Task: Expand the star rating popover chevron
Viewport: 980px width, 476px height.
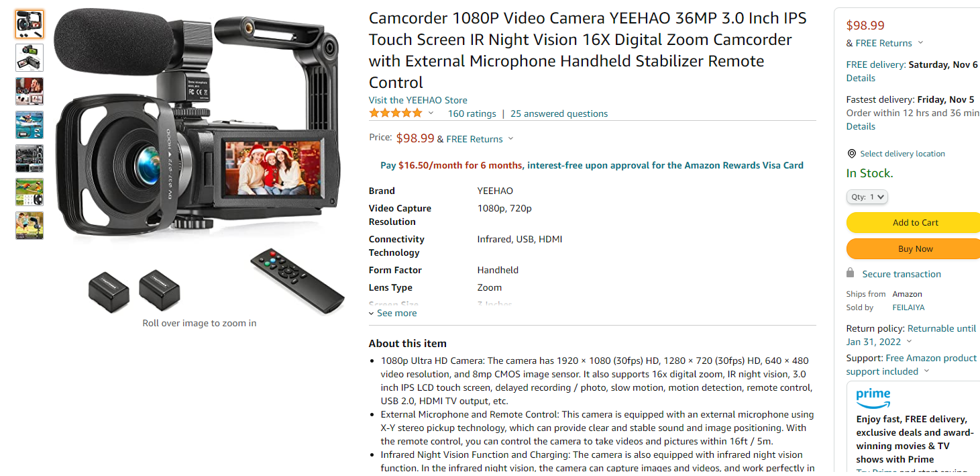Action: pos(431,113)
